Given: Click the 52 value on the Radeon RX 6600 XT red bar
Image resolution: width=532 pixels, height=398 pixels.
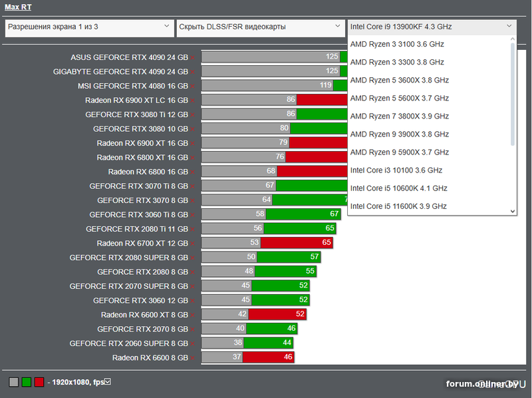Looking at the screenshot, I should point(300,314).
